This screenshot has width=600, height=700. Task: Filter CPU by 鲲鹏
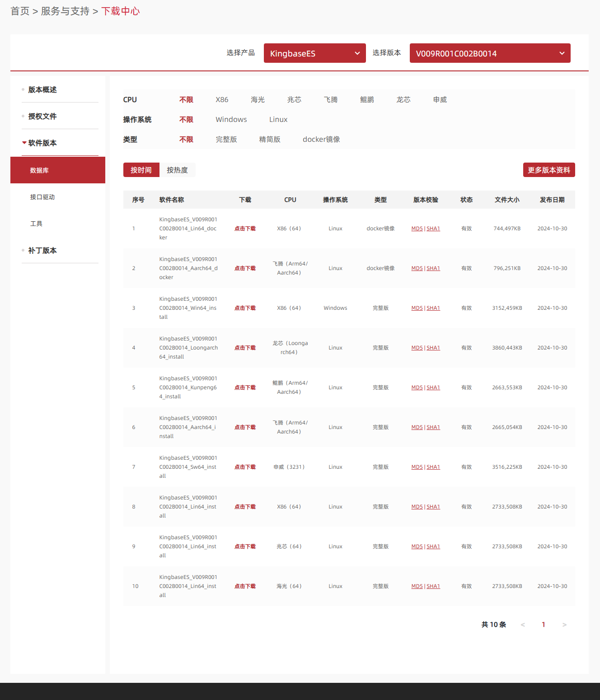[367, 99]
